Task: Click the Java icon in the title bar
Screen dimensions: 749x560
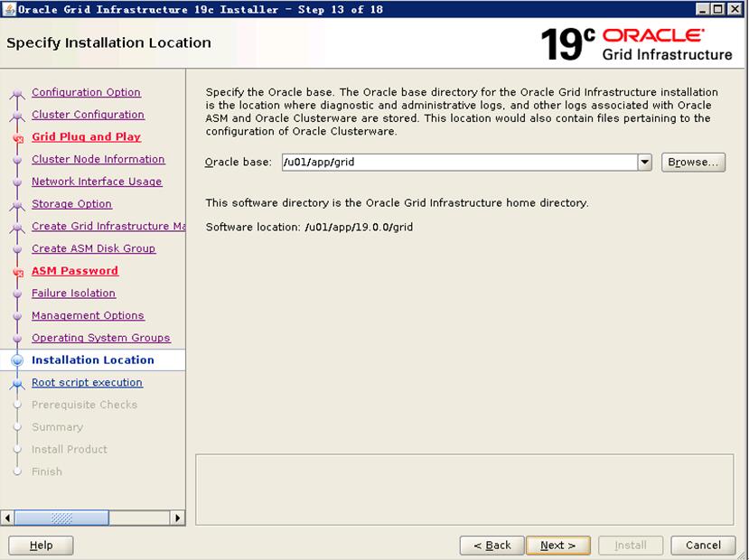Action: [9, 9]
